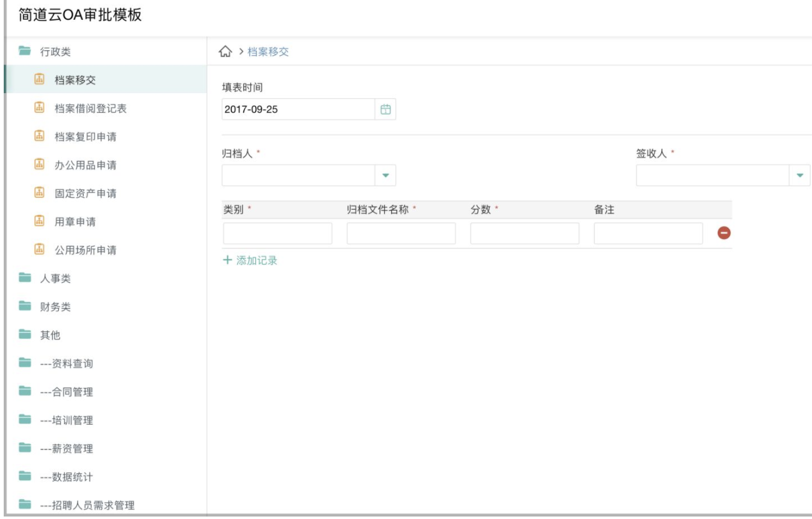Open 固定资产申请 form from sidebar
This screenshot has width=812, height=519.
coord(85,194)
